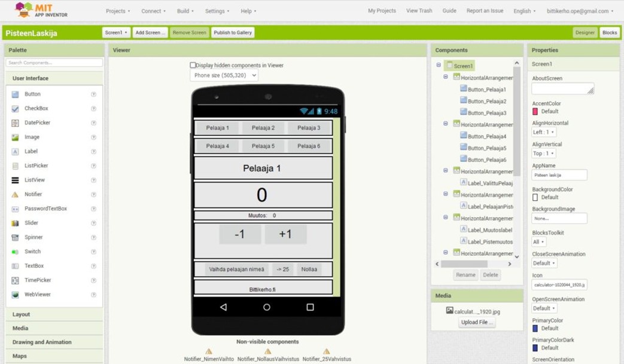Select Notifier_NollausVaihvistus non-visible component icon
The width and height of the screenshot is (624, 364).
click(268, 351)
